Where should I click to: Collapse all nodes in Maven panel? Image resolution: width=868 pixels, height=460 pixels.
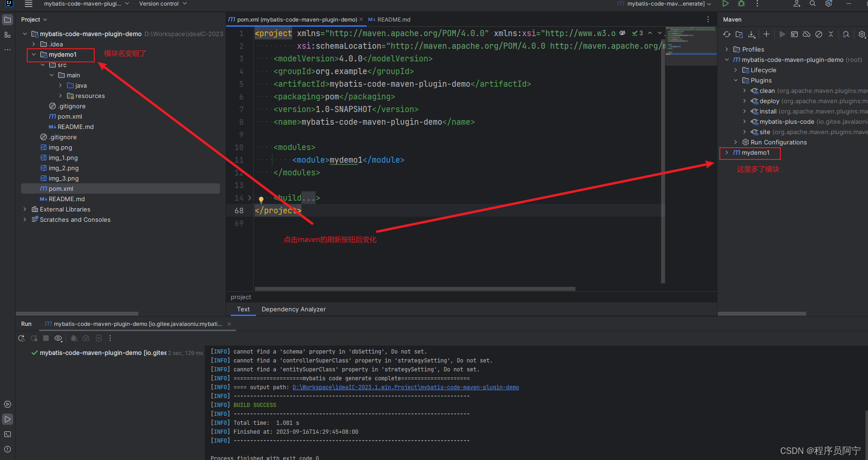point(831,34)
